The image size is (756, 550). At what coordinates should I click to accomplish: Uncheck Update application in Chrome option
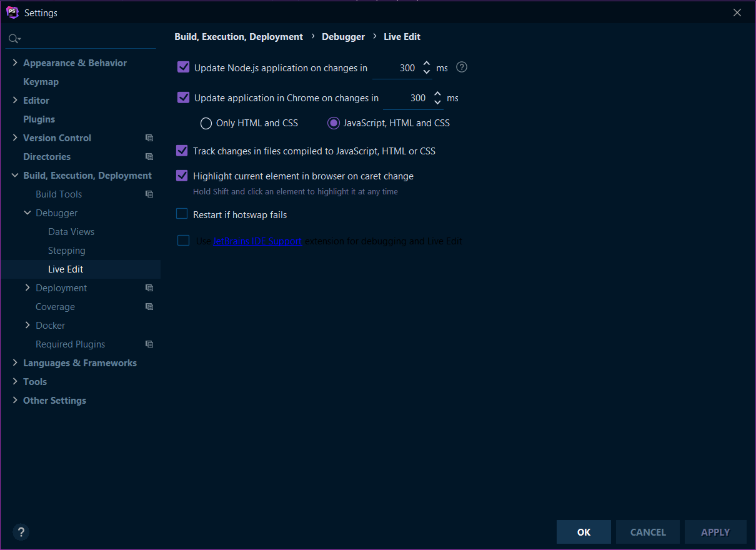click(184, 97)
